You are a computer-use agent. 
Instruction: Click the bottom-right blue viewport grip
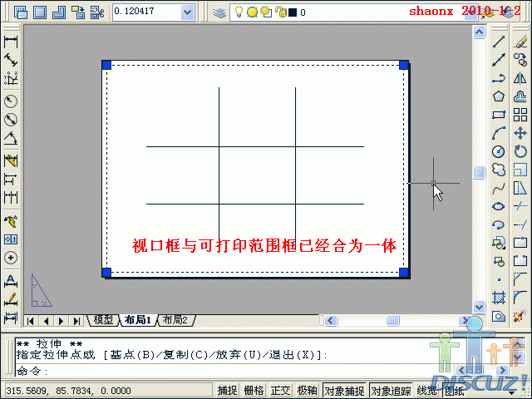(x=404, y=273)
